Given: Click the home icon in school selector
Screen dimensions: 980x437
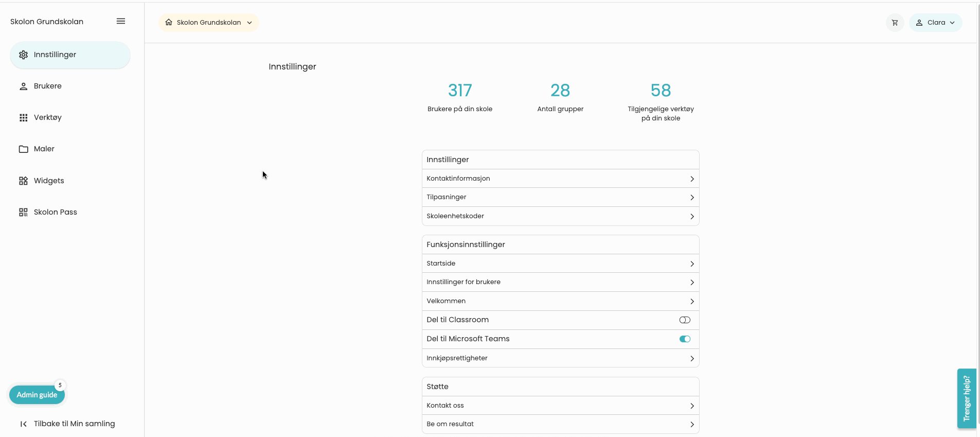Looking at the screenshot, I should point(168,22).
